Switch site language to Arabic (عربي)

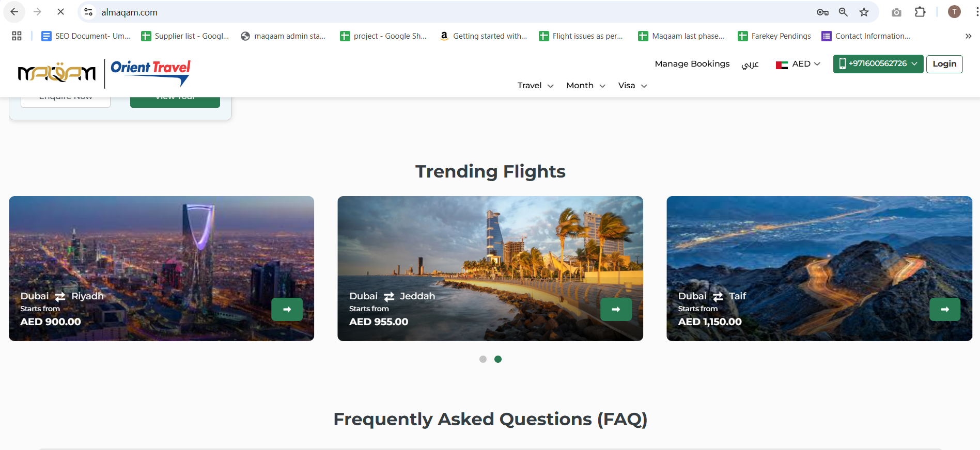point(750,64)
